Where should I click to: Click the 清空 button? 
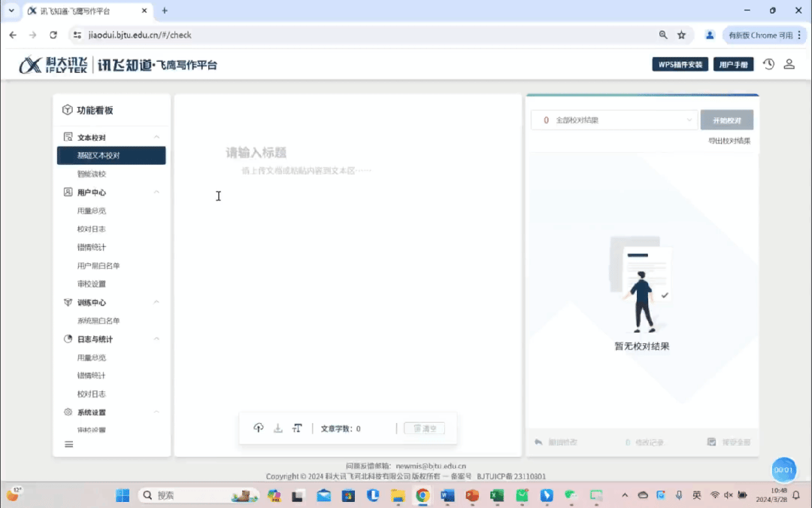point(424,428)
